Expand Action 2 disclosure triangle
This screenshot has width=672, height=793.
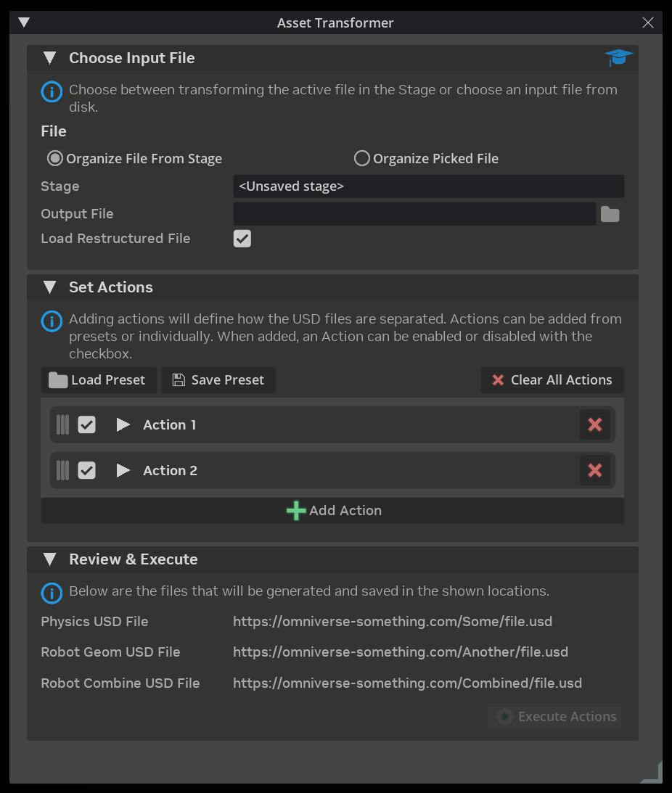123,471
